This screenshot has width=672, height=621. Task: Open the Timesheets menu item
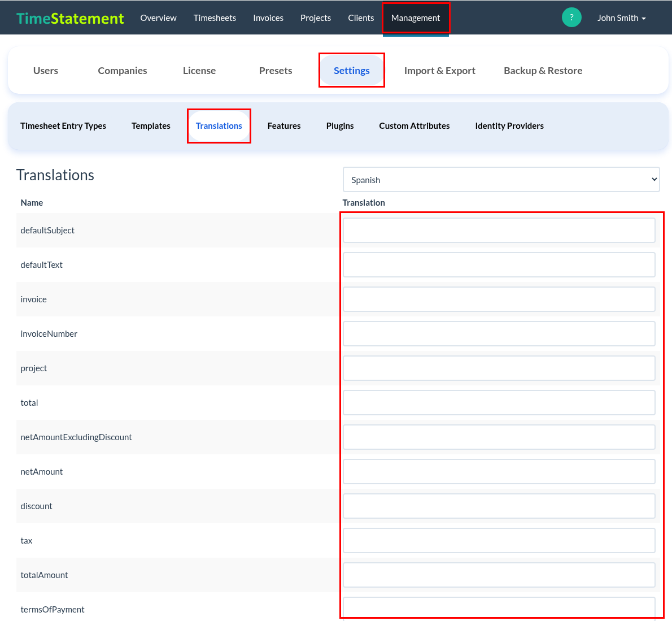tap(215, 18)
